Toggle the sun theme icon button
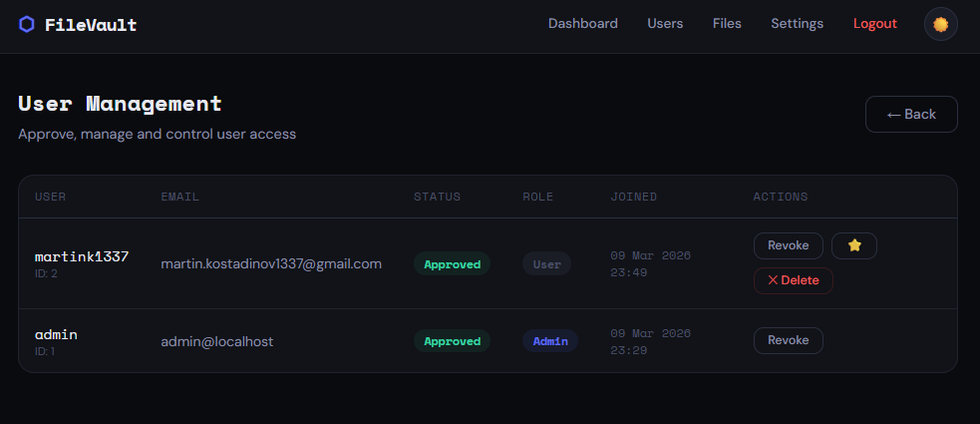This screenshot has height=424, width=980. (940, 24)
